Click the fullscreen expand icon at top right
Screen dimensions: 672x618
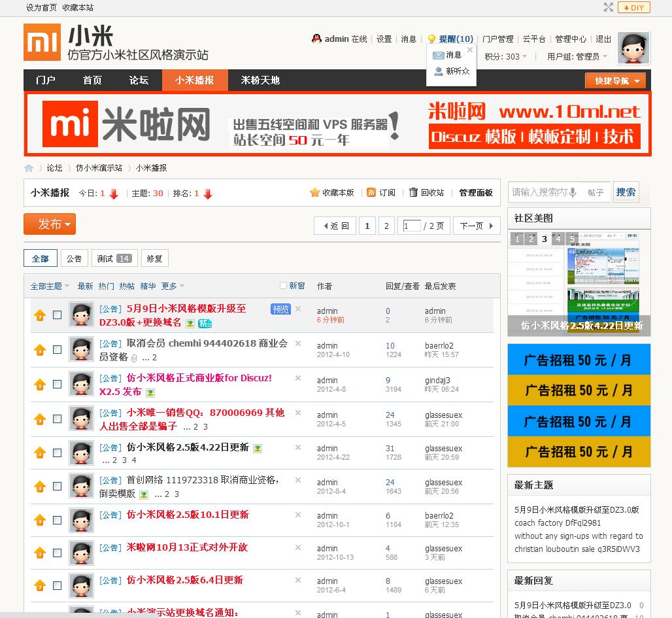608,7
